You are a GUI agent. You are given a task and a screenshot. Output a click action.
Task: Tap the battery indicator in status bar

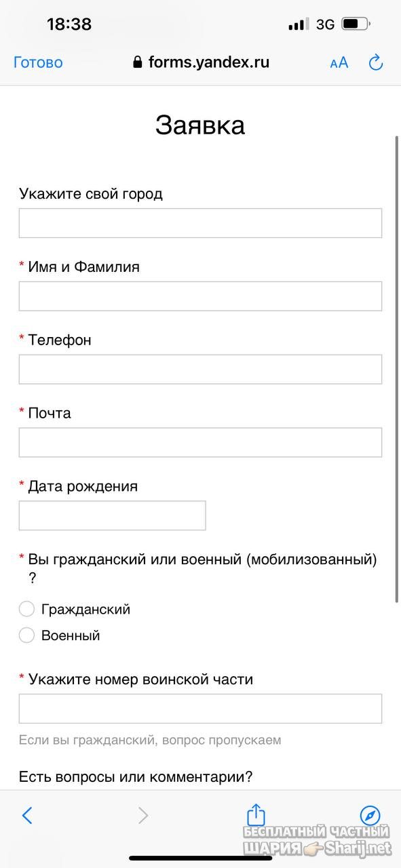356,24
